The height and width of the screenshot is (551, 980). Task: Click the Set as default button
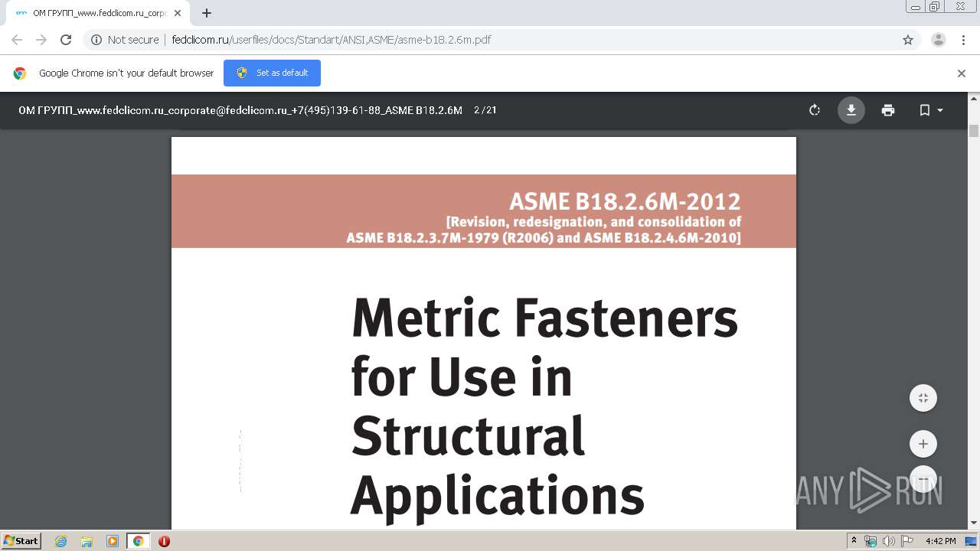(x=272, y=73)
